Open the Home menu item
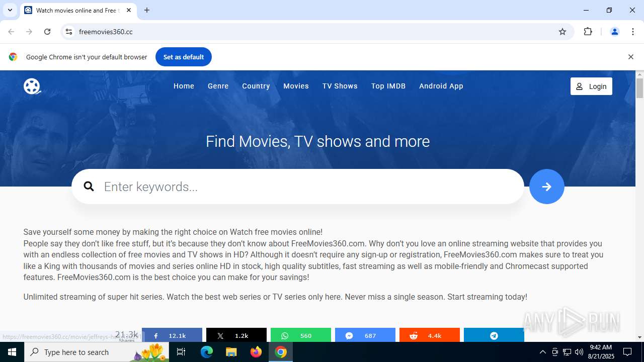The image size is (644, 362). coord(184,86)
